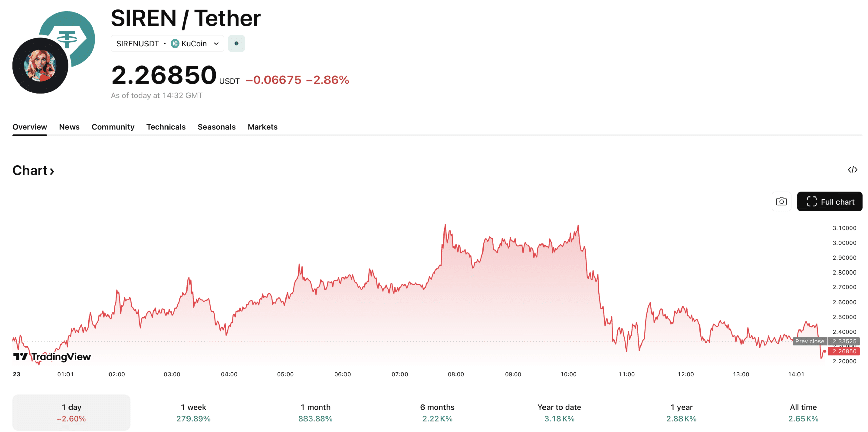This screenshot has width=868, height=432.
Task: Open the exchange selector dropdown
Action: tap(217, 43)
